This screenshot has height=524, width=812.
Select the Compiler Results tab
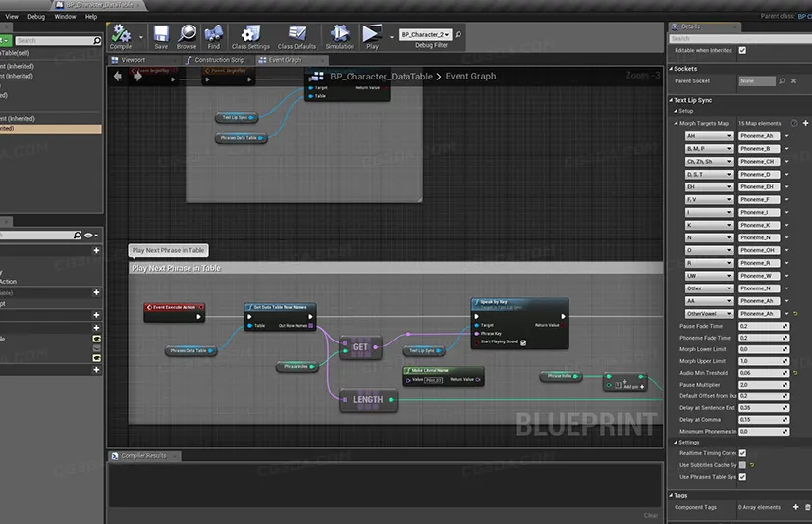tap(144, 456)
